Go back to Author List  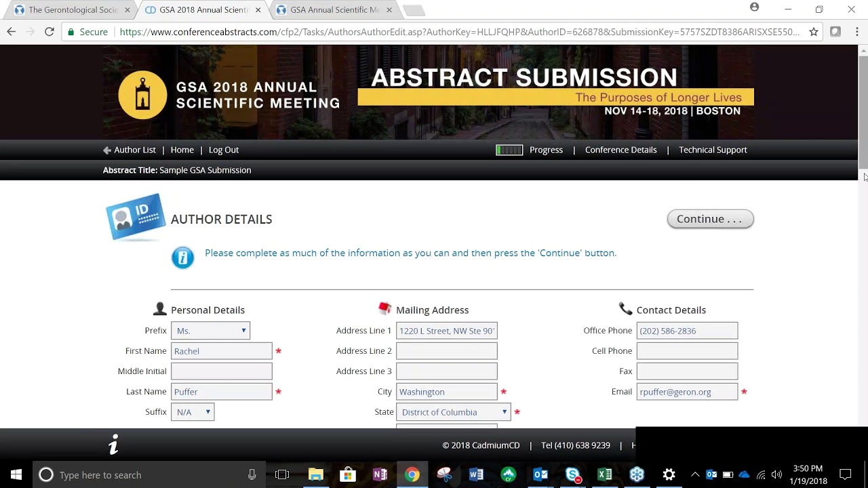(129, 150)
